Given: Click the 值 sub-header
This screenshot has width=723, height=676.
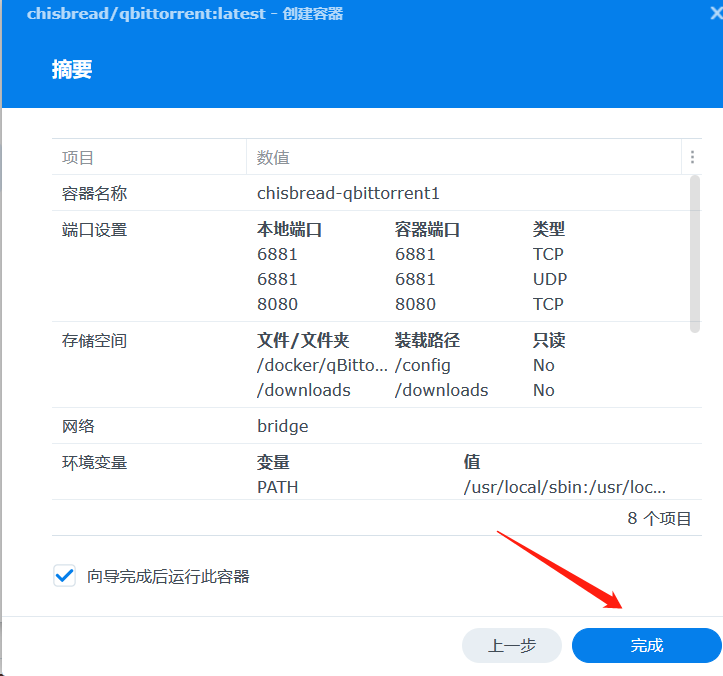Looking at the screenshot, I should click(472, 462).
